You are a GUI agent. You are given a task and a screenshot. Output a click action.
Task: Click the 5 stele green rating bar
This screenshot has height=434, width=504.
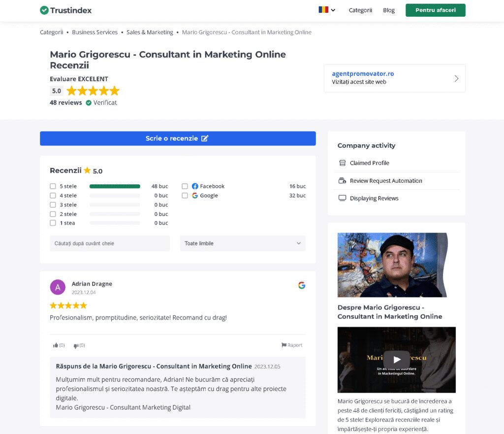(x=115, y=186)
